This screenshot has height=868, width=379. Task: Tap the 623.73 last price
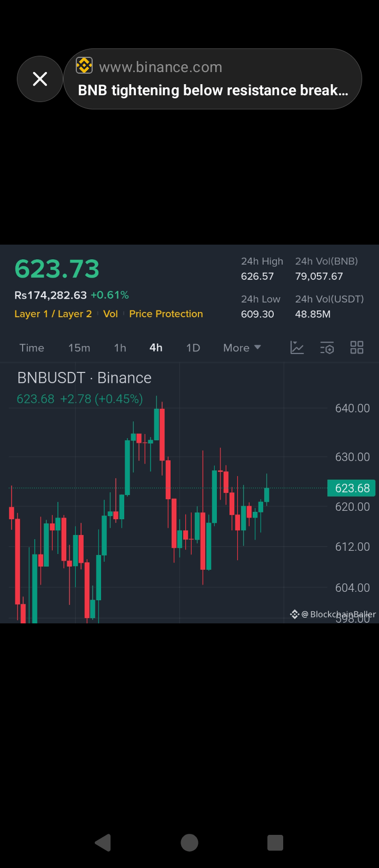pos(57,269)
